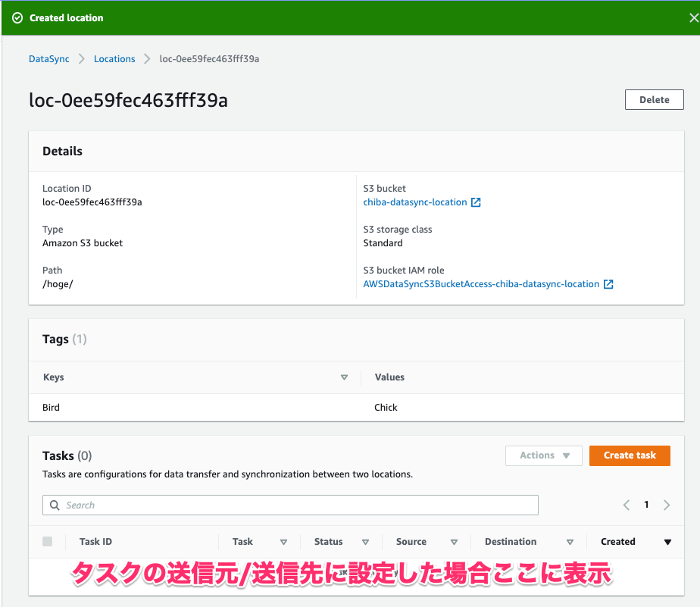Click the success checkmark icon in green banner
Screen dimensions: 700x607
tap(16, 17)
